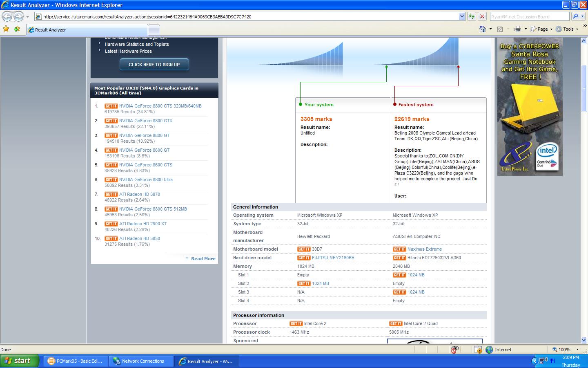Click system clock showing 2:09 PM

coord(571,357)
